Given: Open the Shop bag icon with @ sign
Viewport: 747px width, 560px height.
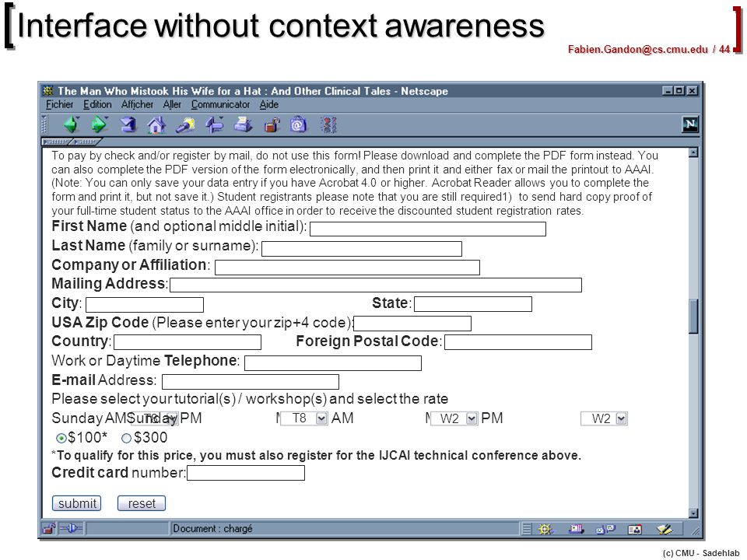Looking at the screenshot, I should [x=298, y=125].
